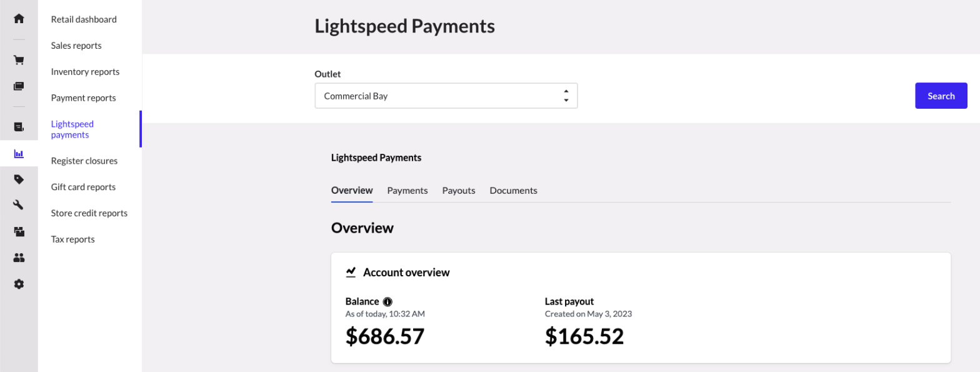Image resolution: width=980 pixels, height=372 pixels.
Task: Open the Settings gear icon
Action: [18, 284]
